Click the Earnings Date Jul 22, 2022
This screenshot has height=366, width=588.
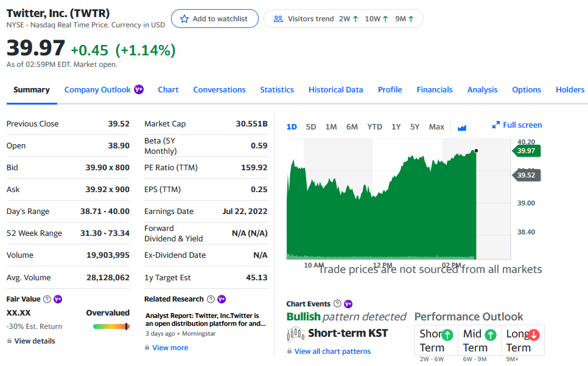tap(245, 212)
